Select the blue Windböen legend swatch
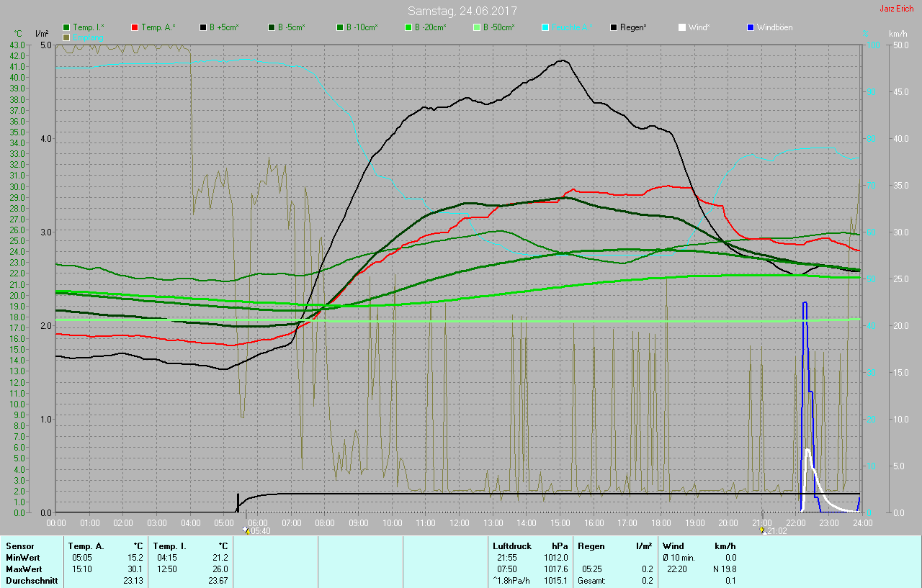This screenshot has width=922, height=588. [x=750, y=27]
